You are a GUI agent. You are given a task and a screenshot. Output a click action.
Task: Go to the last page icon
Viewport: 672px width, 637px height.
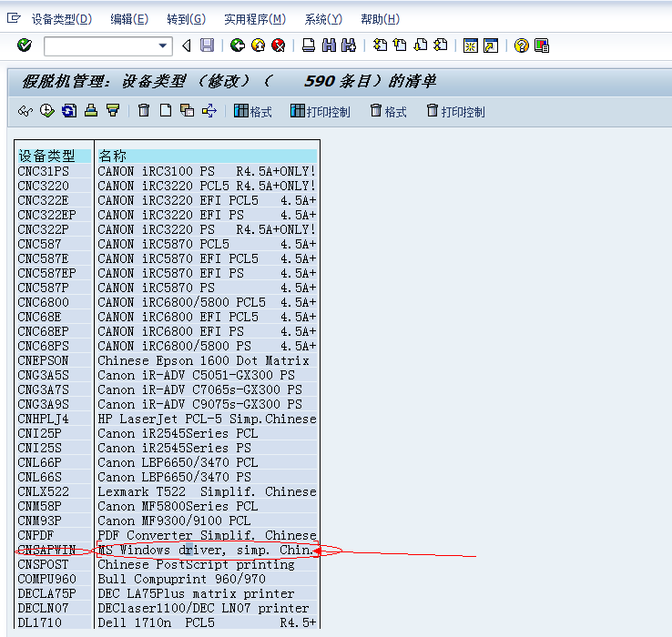tap(441, 45)
